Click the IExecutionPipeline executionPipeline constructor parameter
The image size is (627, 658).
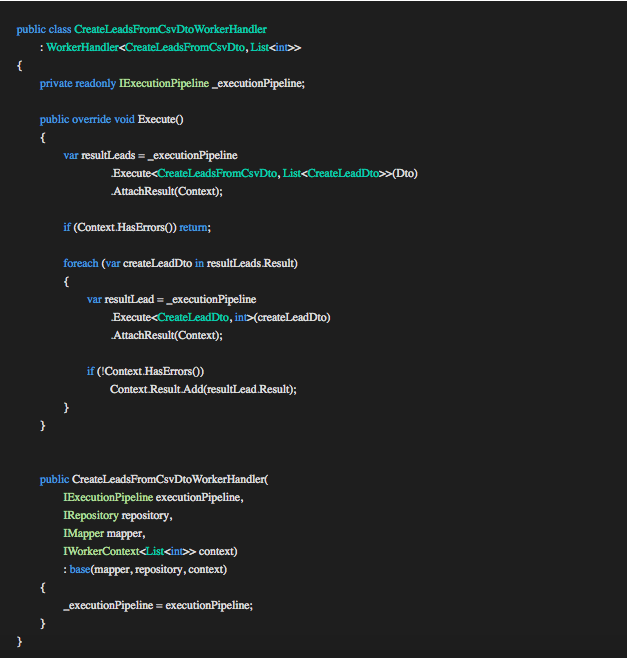coord(153,497)
